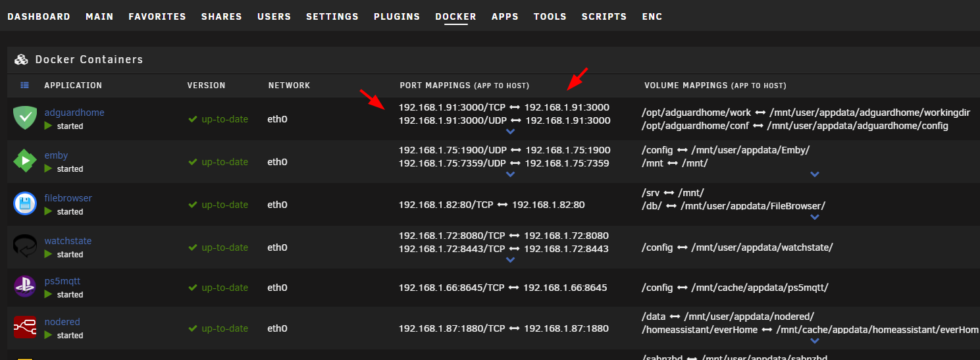Open the Tools tab

tap(550, 16)
